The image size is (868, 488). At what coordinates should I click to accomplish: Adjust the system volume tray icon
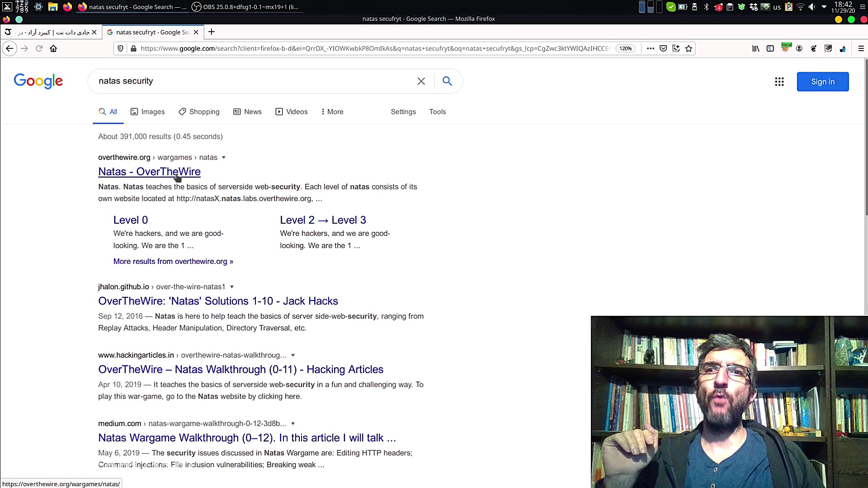click(812, 7)
